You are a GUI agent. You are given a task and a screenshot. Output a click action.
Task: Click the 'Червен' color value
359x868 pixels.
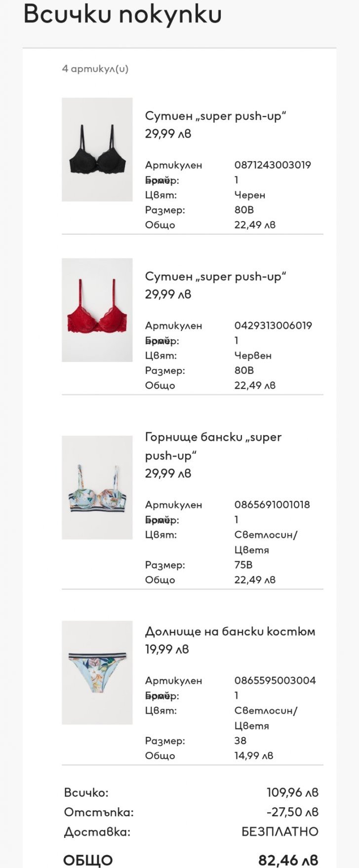[253, 356]
